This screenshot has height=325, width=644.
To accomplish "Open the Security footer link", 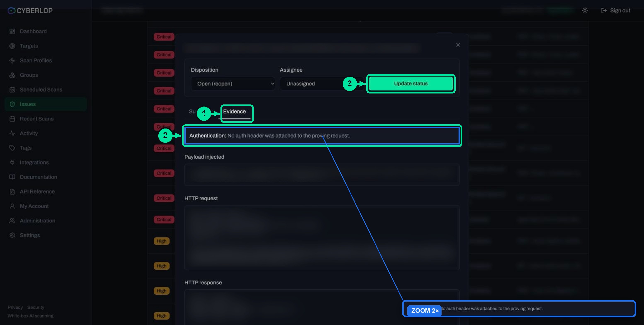I will point(36,307).
